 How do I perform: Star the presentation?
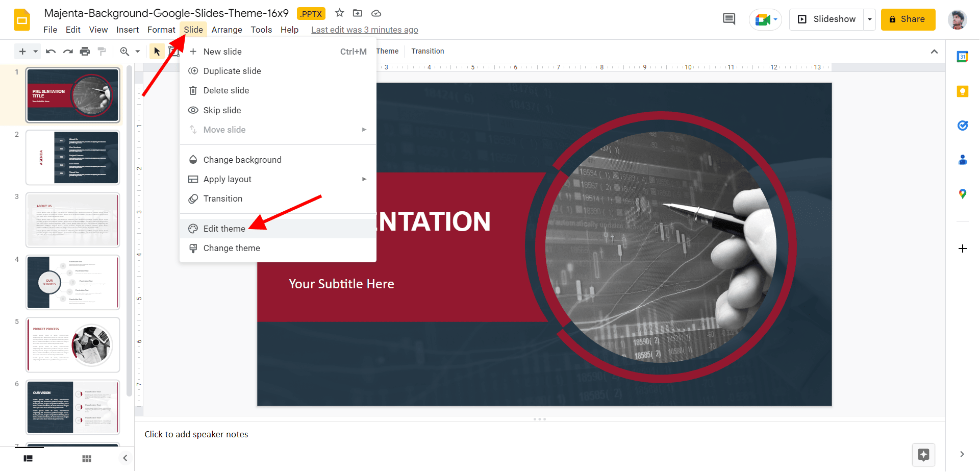pyautogui.click(x=339, y=13)
